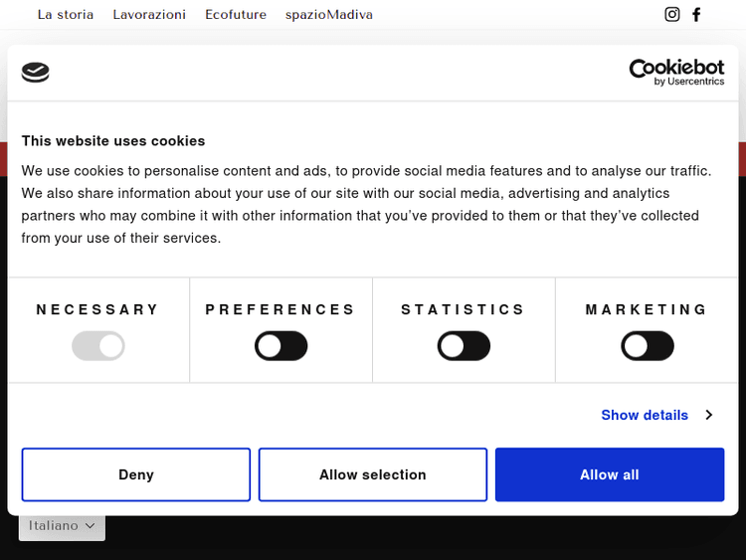Open the Instagram icon link

pos(672,14)
